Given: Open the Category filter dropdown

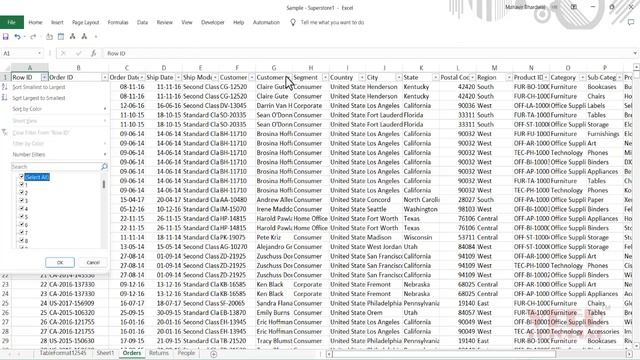Looking at the screenshot, I should (582, 78).
